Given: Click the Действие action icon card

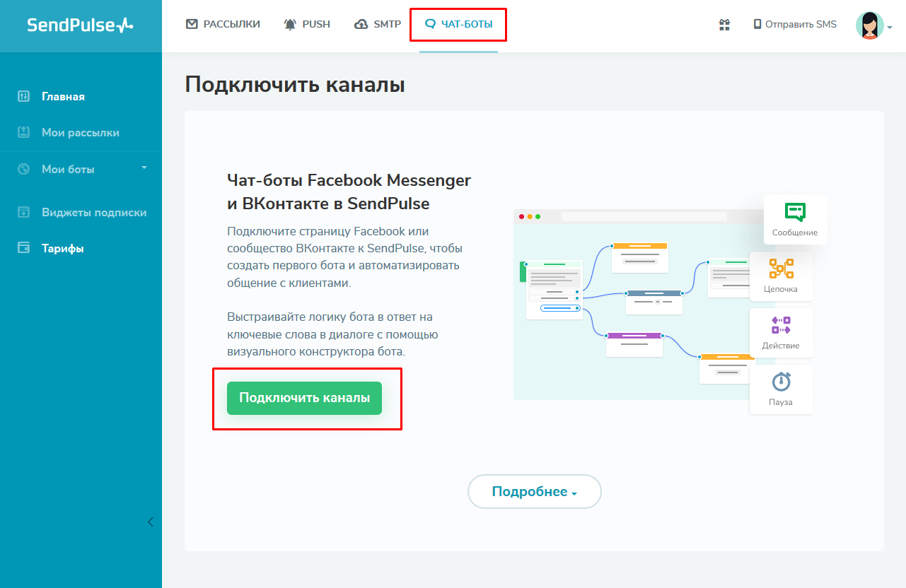Looking at the screenshot, I should pyautogui.click(x=781, y=333).
